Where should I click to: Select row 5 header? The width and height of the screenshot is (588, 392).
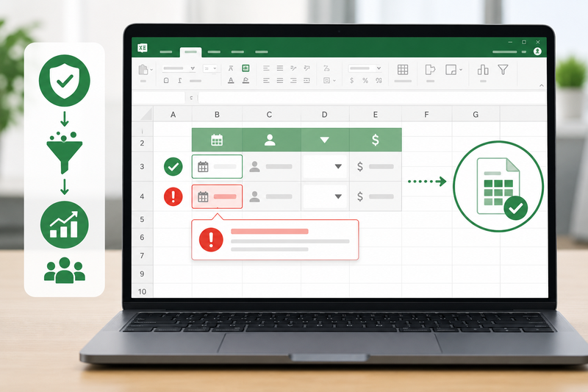click(142, 219)
